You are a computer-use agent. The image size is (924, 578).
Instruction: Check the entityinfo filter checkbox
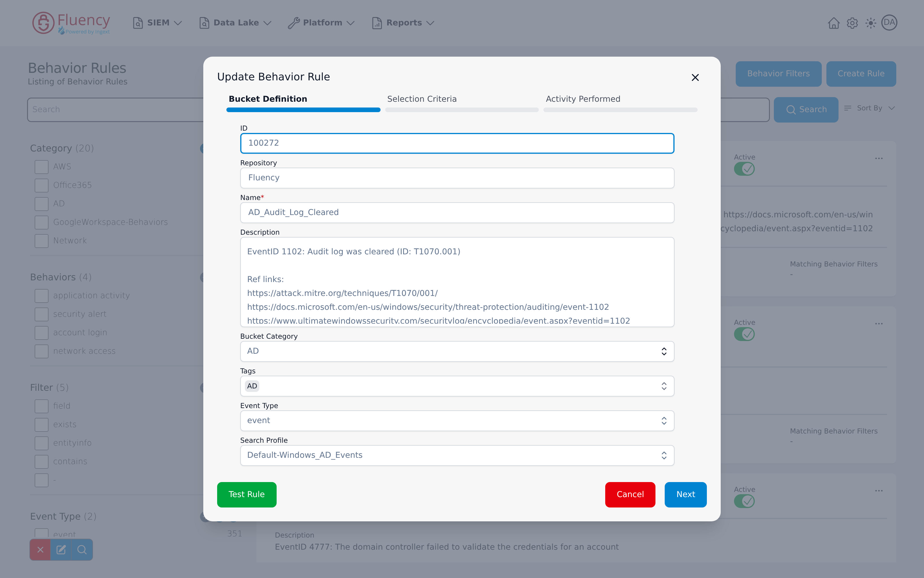[42, 443]
